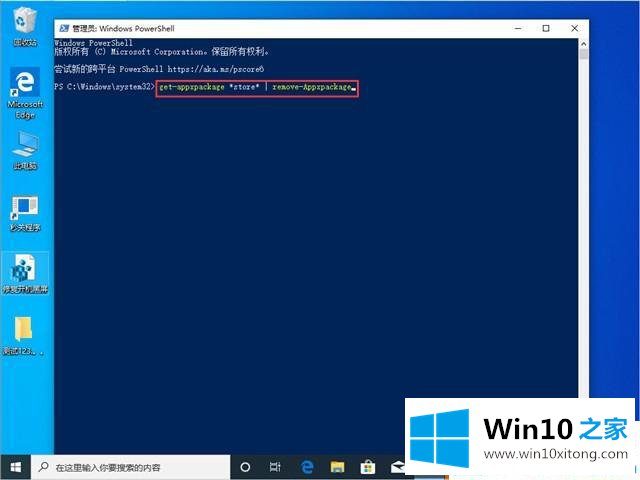
Task: Select the This PC desktop icon
Action: click(25, 150)
